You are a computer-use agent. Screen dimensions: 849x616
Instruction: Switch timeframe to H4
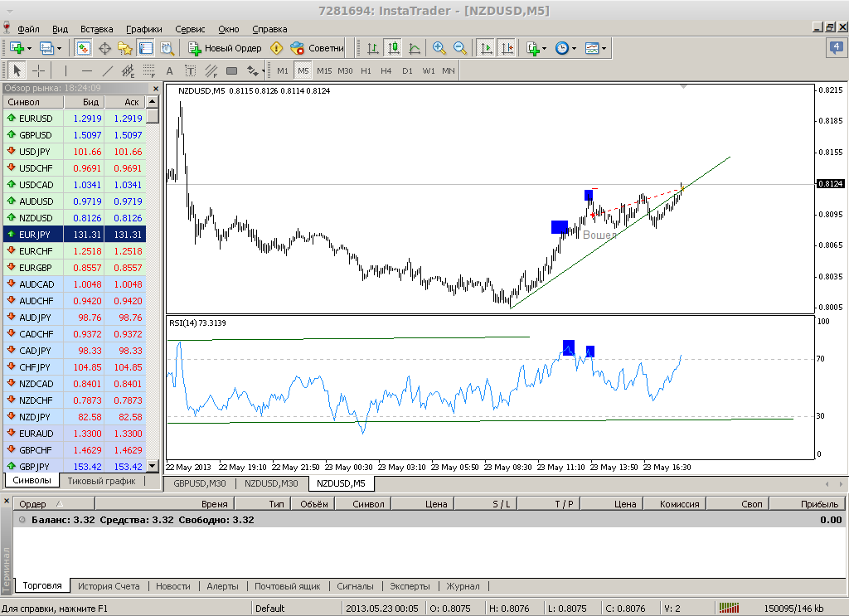[386, 70]
